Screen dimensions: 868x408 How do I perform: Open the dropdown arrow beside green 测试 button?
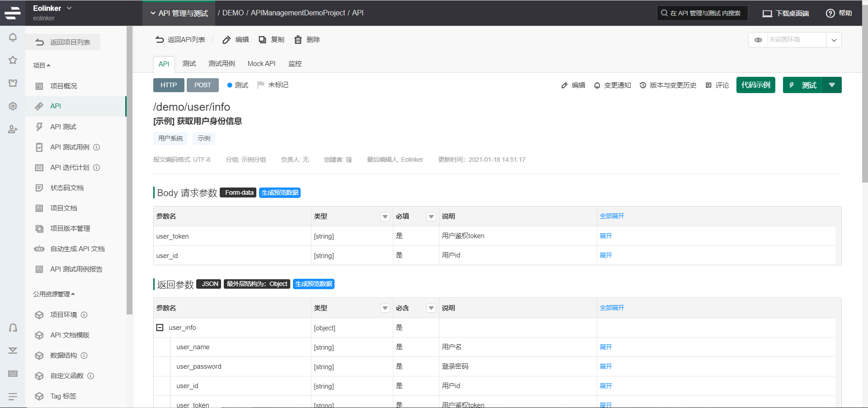pos(832,85)
